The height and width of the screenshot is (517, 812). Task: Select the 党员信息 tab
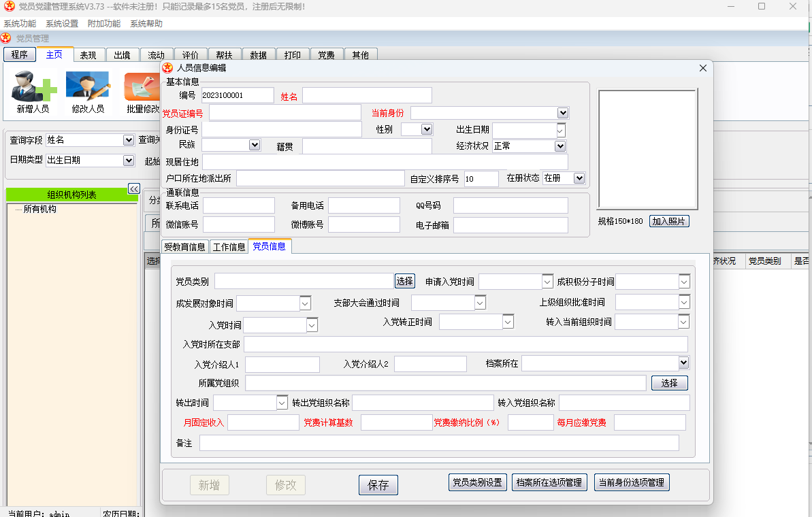click(x=270, y=246)
